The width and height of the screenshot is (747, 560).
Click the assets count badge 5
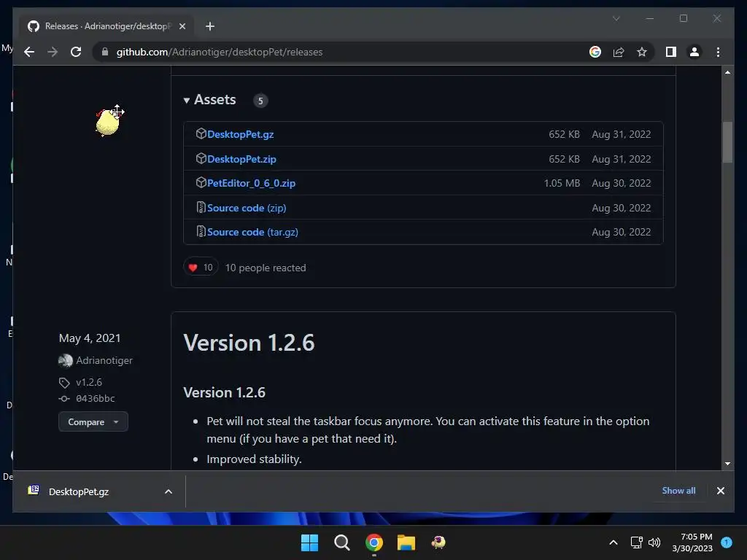click(x=260, y=101)
